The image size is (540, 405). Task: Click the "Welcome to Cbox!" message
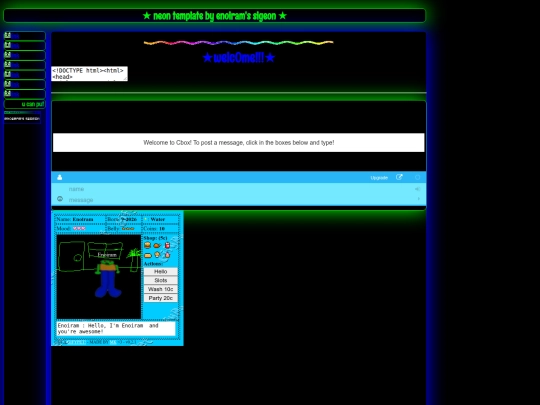tap(239, 143)
